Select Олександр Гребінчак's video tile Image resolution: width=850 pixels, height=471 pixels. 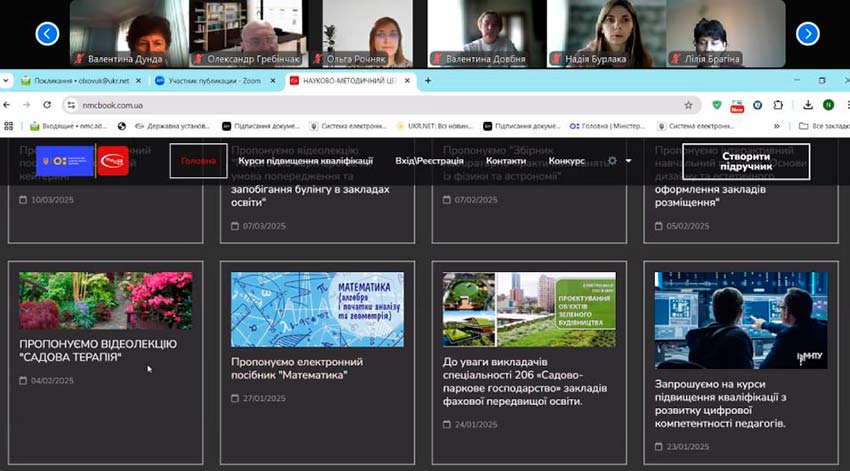point(249,34)
